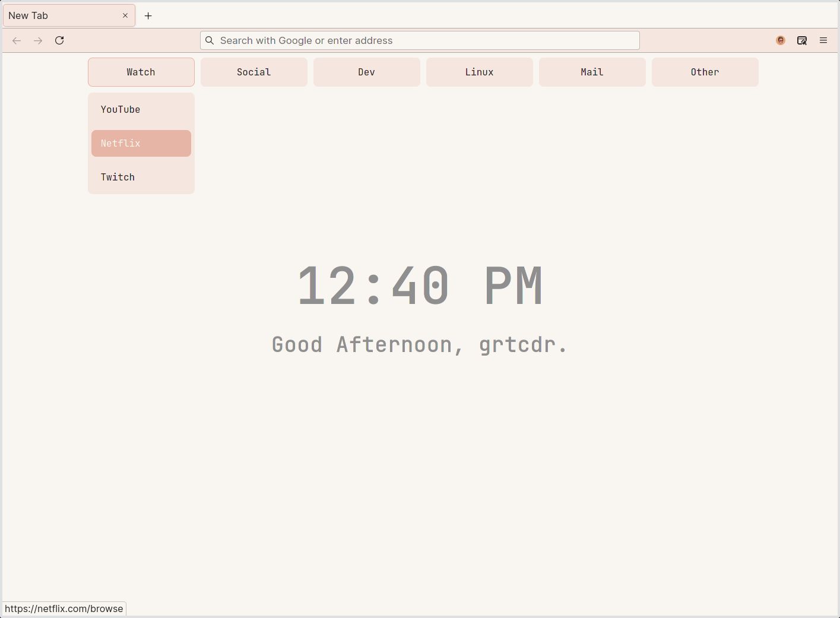This screenshot has height=618, width=840.
Task: Click the forward navigation arrow
Action: (x=37, y=40)
